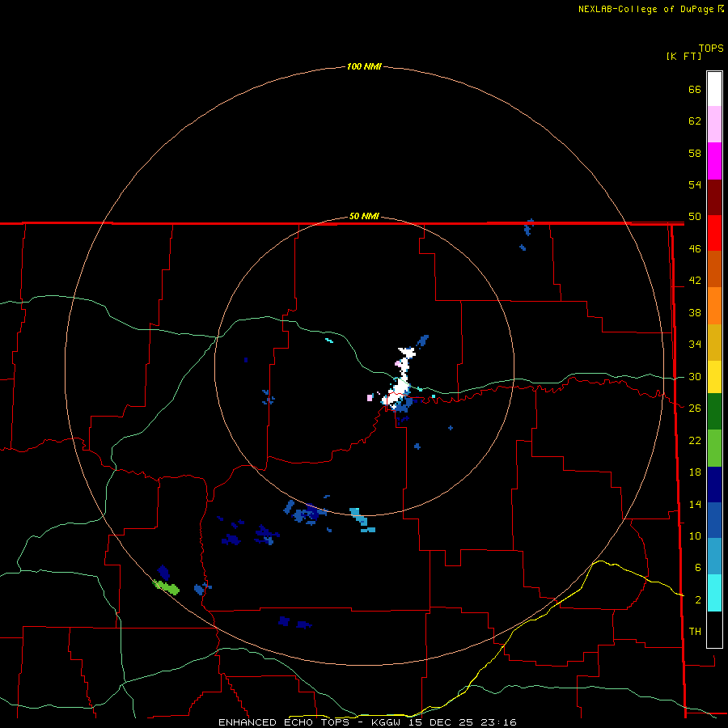Screen dimensions: 728x728
Task: Click the 2 legend value
Action: [x=697, y=600]
